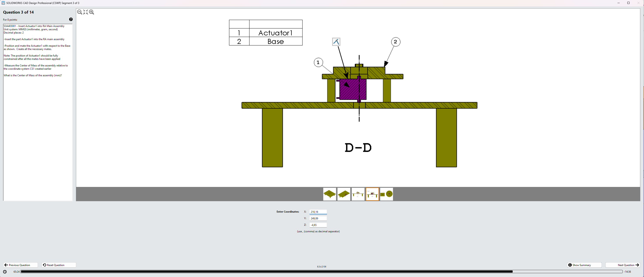Click the X coordinate input field
644x277 pixels.
318,212
